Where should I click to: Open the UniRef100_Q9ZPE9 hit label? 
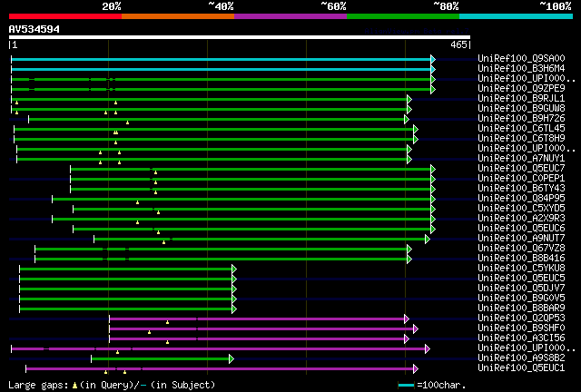point(521,88)
